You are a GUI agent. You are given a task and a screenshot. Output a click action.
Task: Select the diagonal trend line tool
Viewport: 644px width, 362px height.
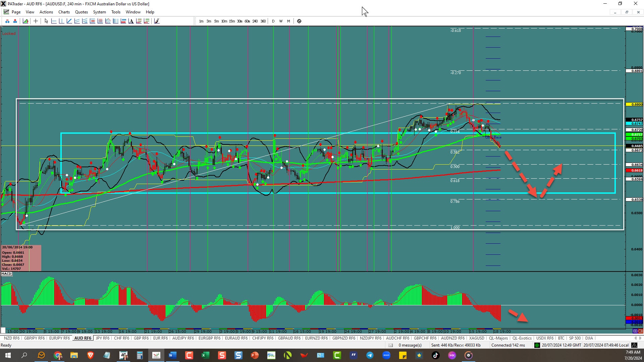[x=69, y=21]
